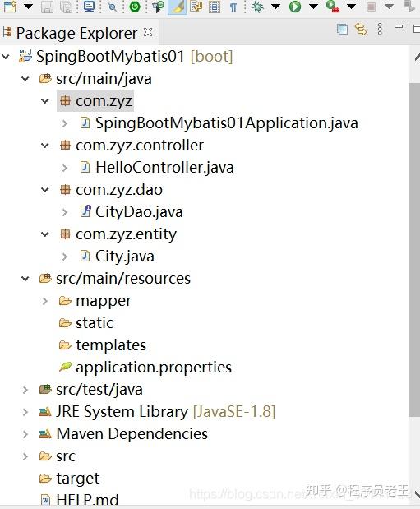Open the Package Explorer View Menu dots
The width and height of the screenshot is (420, 509).
pyautogui.click(x=380, y=30)
